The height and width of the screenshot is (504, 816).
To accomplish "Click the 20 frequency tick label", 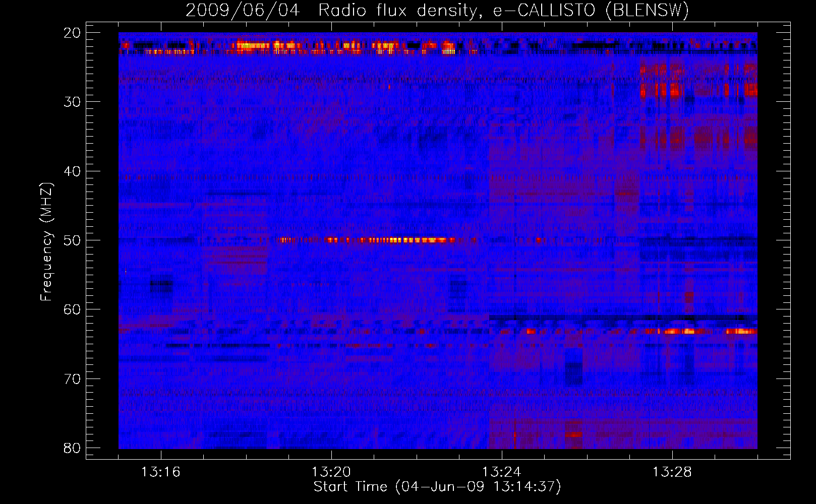I will 73,33.
